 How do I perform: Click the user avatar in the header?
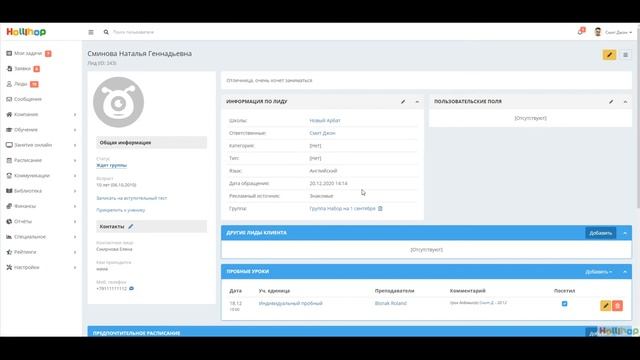598,32
